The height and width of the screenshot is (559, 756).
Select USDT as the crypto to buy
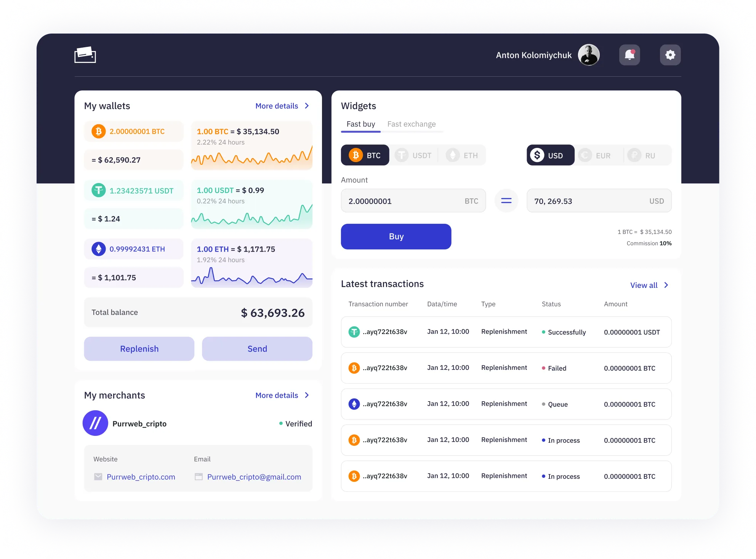[413, 155]
